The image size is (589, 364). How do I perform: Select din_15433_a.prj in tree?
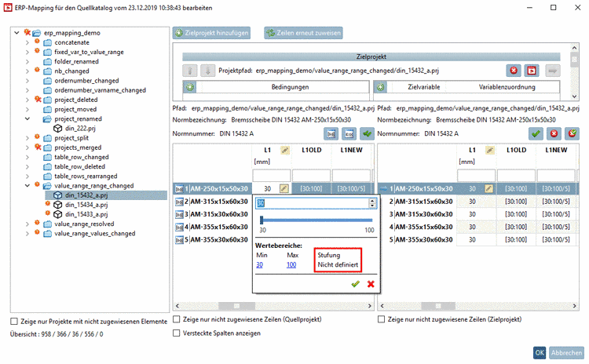(86, 215)
